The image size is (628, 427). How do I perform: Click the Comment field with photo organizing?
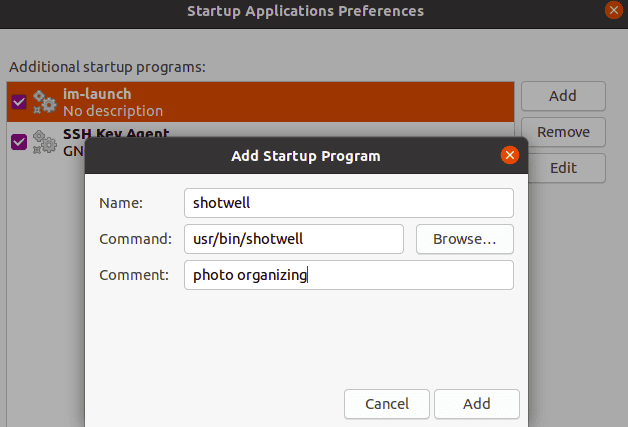pos(348,275)
